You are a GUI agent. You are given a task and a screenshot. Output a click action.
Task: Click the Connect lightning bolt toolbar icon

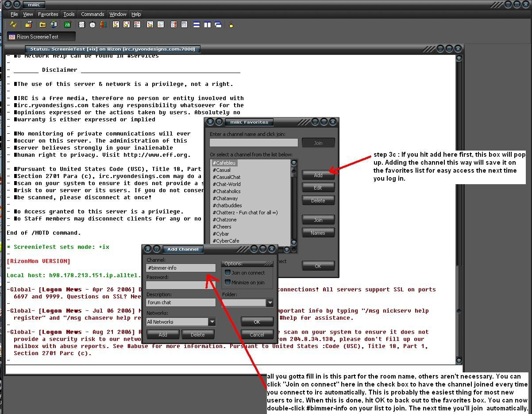coord(13,25)
